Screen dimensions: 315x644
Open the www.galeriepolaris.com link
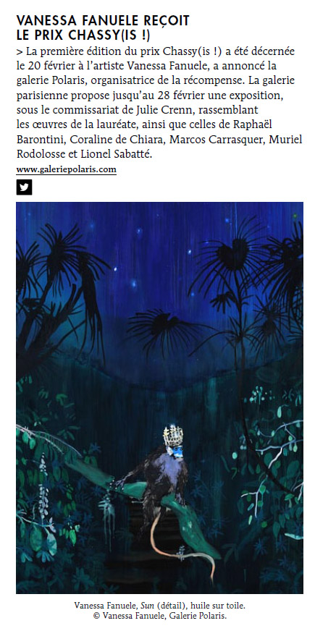(x=66, y=169)
